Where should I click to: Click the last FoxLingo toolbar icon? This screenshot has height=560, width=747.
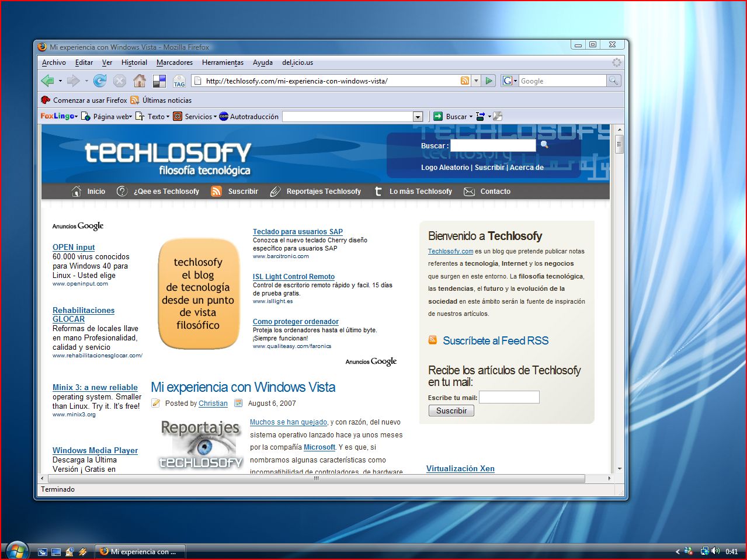[498, 116]
